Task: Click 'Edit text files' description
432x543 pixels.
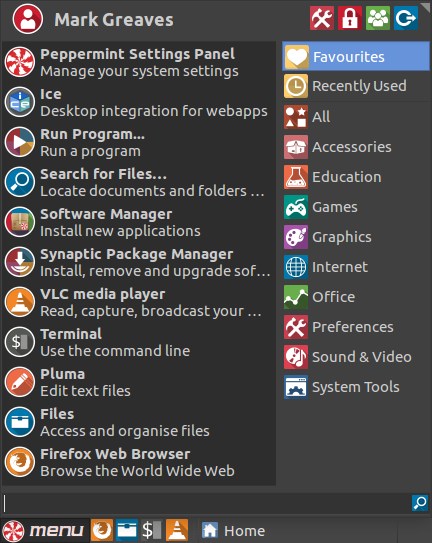Action: (85, 391)
